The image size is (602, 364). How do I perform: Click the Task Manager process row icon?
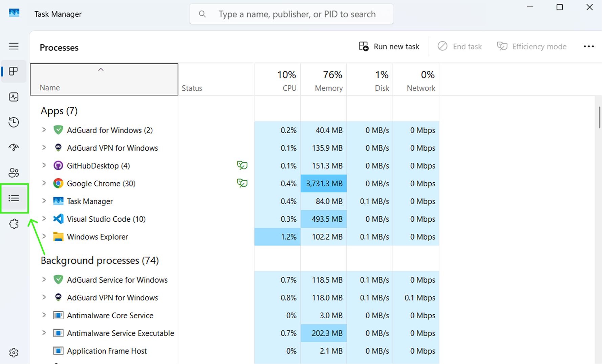tap(58, 201)
